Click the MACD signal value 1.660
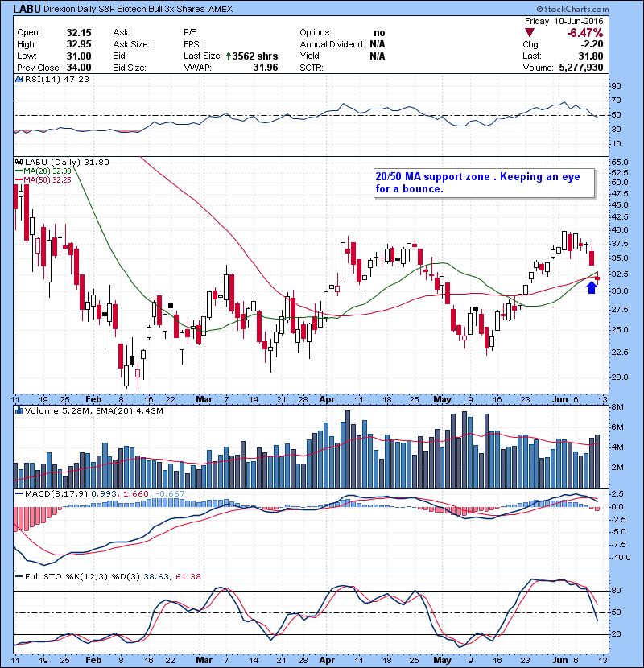 (136, 494)
